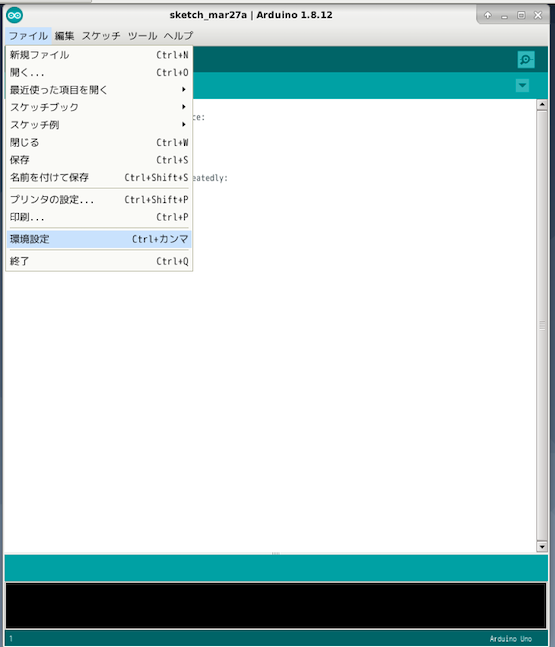This screenshot has width=555, height=647.
Task: Expand the スケッチ例 submenu
Action: pyautogui.click(x=99, y=125)
